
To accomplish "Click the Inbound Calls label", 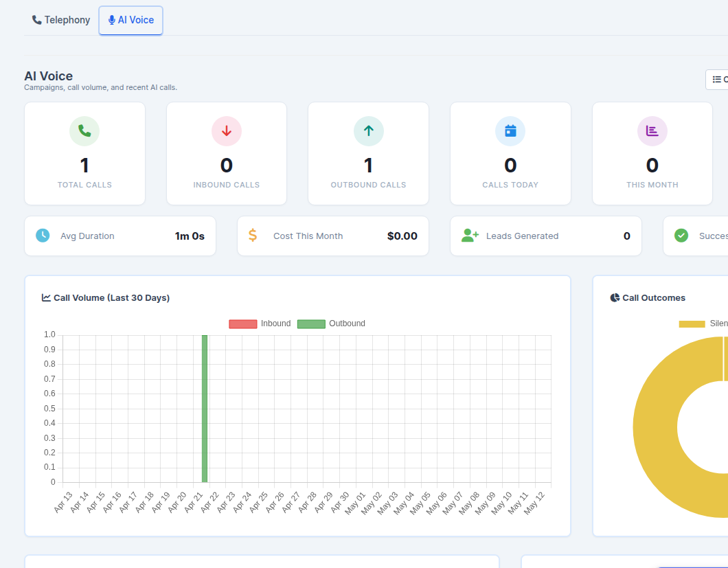I will [x=227, y=185].
